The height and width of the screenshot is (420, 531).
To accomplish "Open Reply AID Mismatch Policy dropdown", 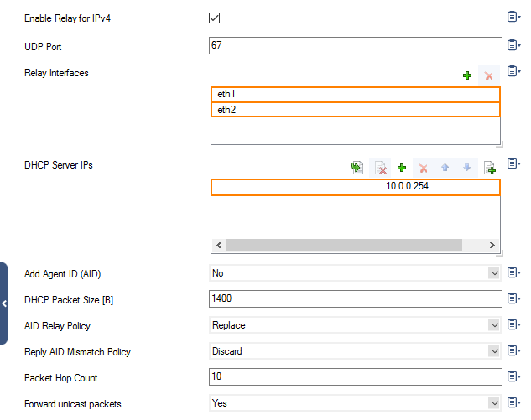I will (493, 351).
